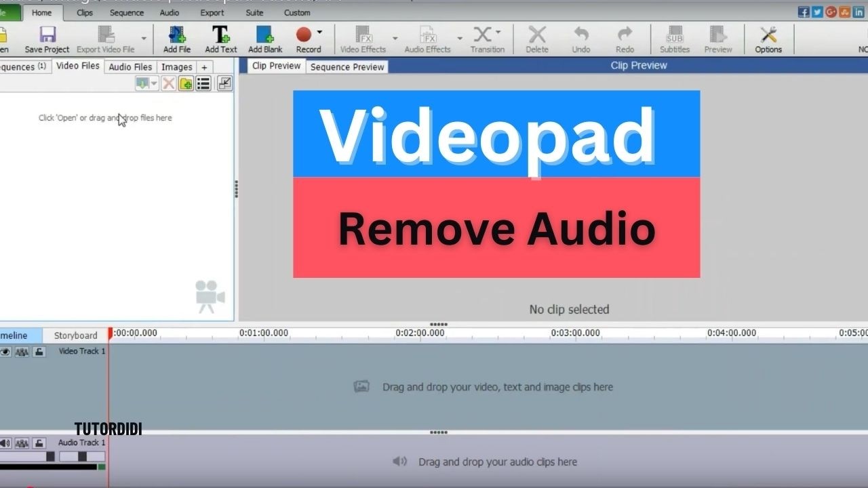
Task: Share via the StumbleUpon icon
Action: tap(844, 12)
